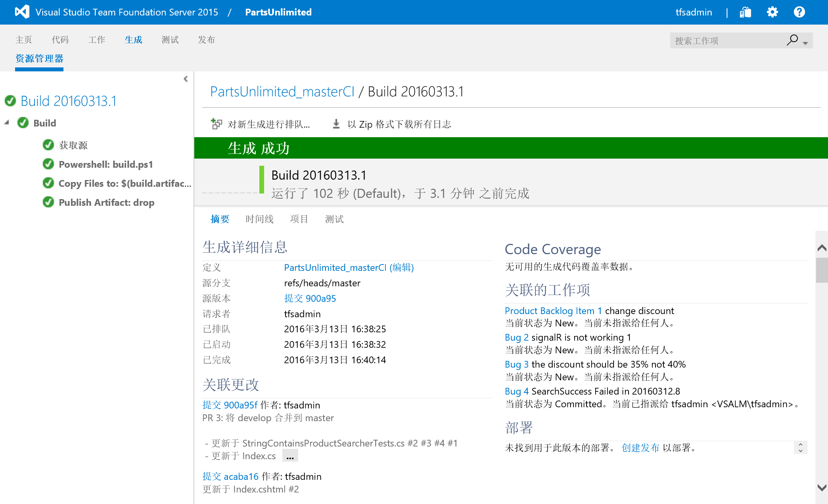The height and width of the screenshot is (504, 828).
Task: Select the Powershell: build.ps1 step
Action: point(106,165)
